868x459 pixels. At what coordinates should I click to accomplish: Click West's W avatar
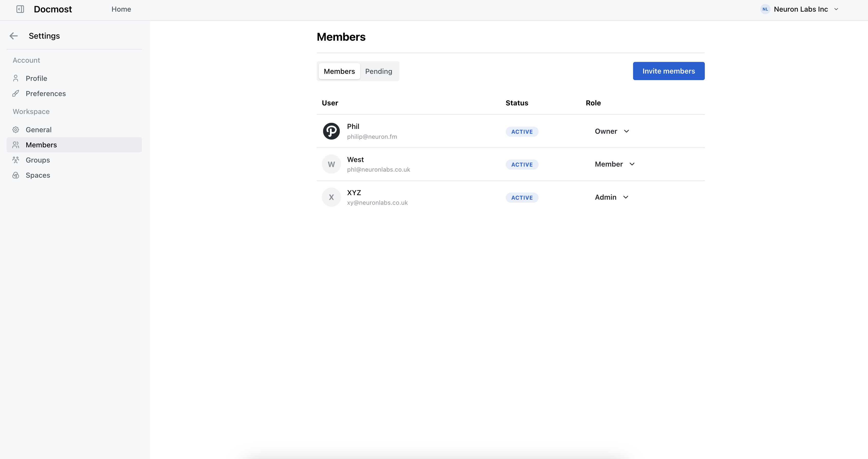(x=331, y=164)
